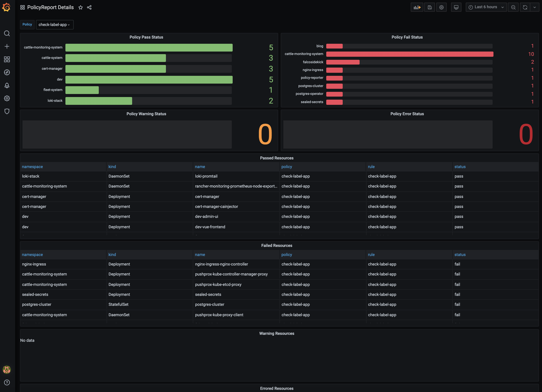This screenshot has height=392, width=542.
Task: Click the loki-promtail row name cell
Action: (206, 176)
